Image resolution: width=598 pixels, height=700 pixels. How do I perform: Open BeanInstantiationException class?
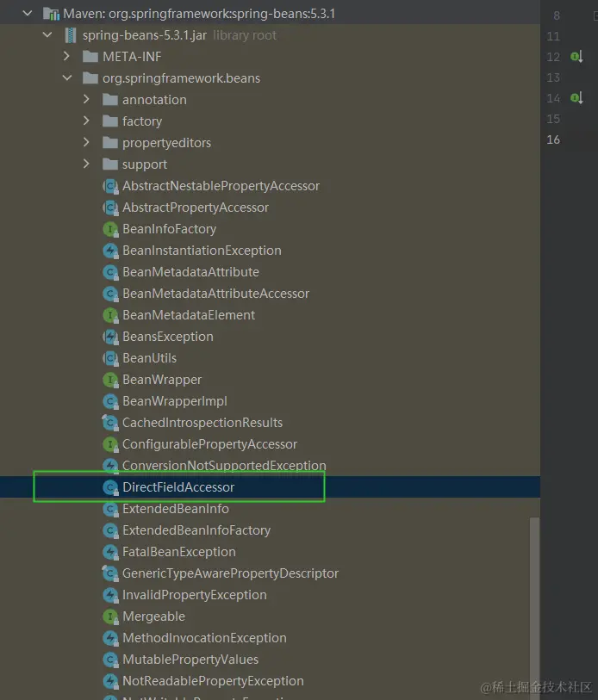click(x=202, y=251)
